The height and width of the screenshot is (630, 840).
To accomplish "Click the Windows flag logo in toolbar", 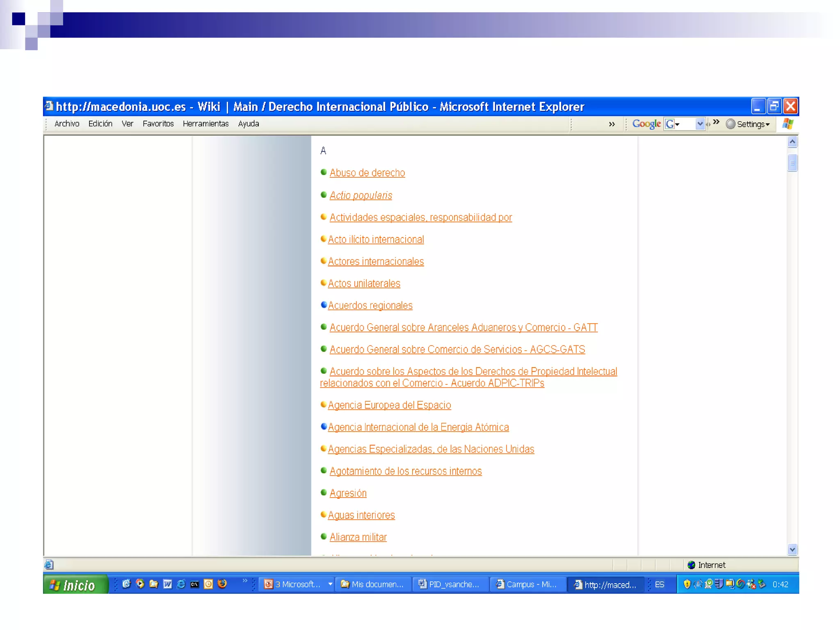I will [x=787, y=124].
